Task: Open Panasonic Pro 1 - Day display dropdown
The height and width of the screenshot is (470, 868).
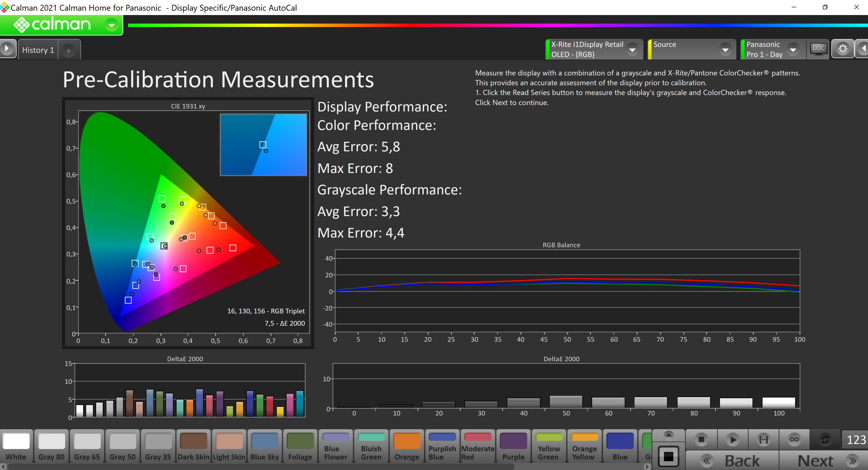Action: pyautogui.click(x=793, y=50)
